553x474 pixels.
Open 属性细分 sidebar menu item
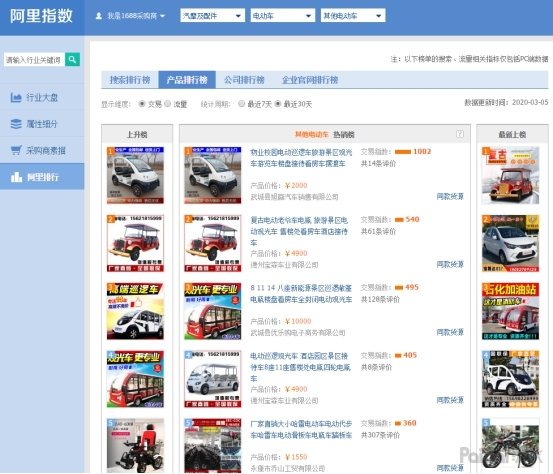42,124
